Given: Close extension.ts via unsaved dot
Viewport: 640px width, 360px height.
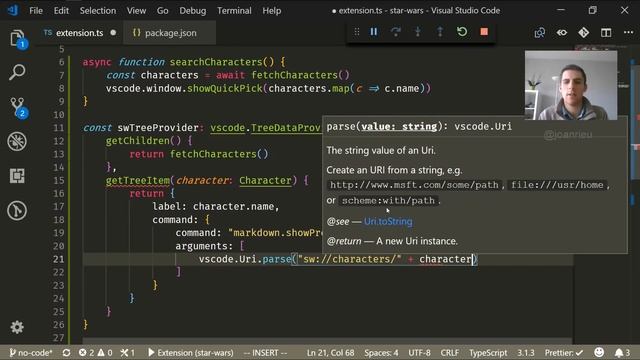Looking at the screenshot, I should tap(113, 33).
